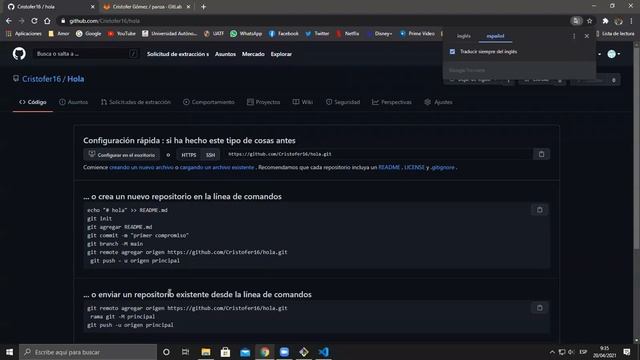
Task: Go to the browser home page
Action: (47, 21)
